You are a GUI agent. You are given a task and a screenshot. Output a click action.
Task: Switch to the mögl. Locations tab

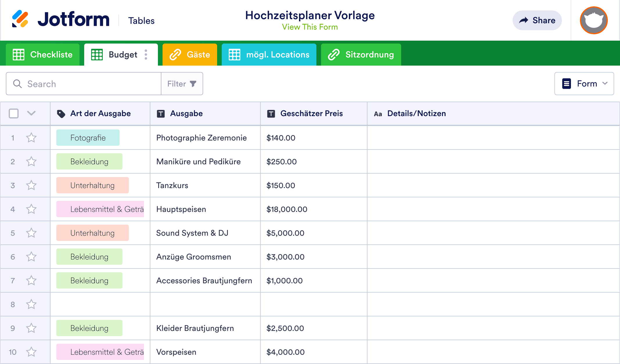[x=269, y=54]
